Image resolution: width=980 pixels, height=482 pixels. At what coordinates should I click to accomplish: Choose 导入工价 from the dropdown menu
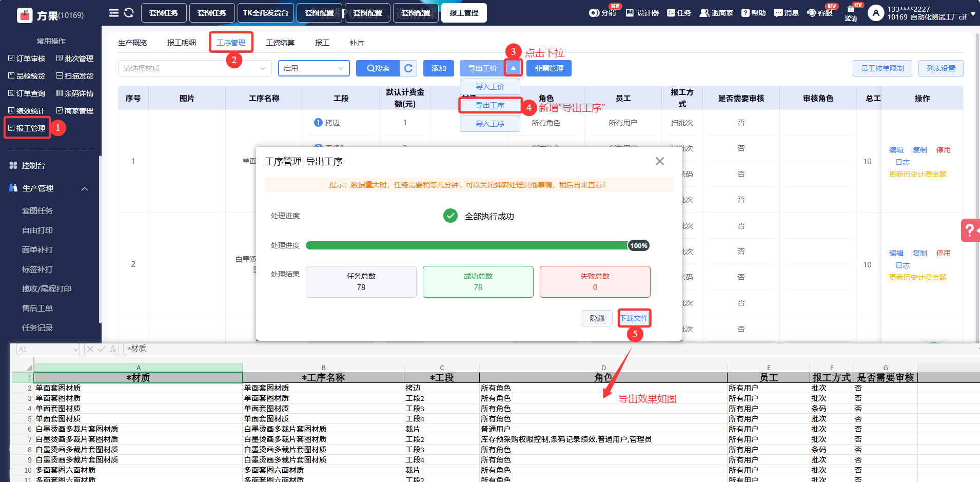[490, 87]
